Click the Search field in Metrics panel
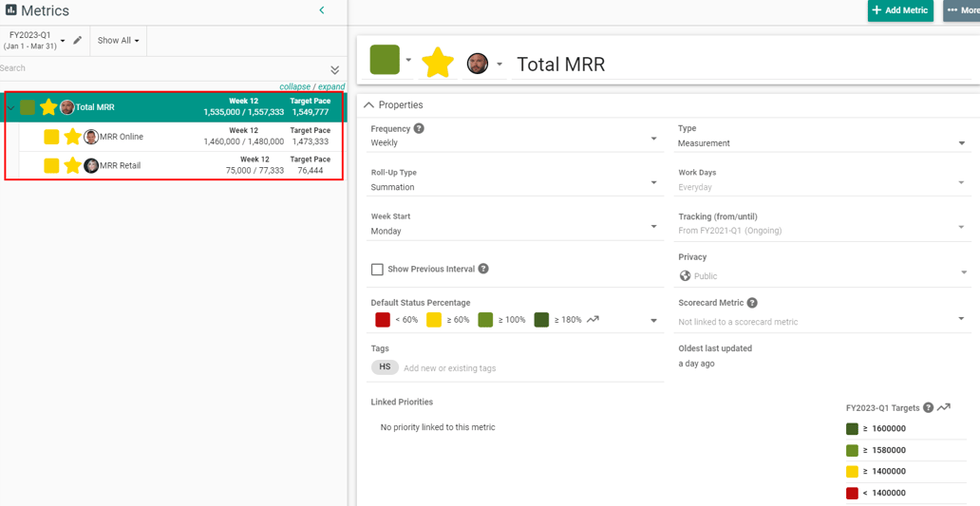 161,68
